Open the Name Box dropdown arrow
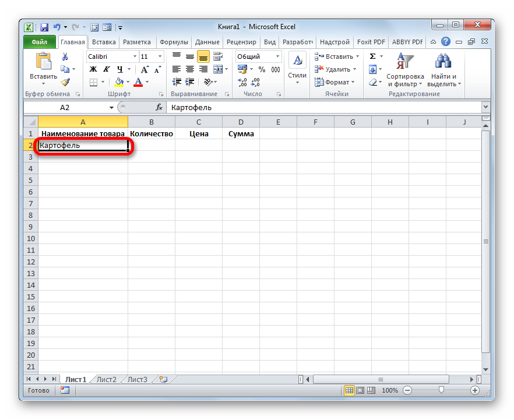The height and width of the screenshot is (420, 514). coord(112,108)
